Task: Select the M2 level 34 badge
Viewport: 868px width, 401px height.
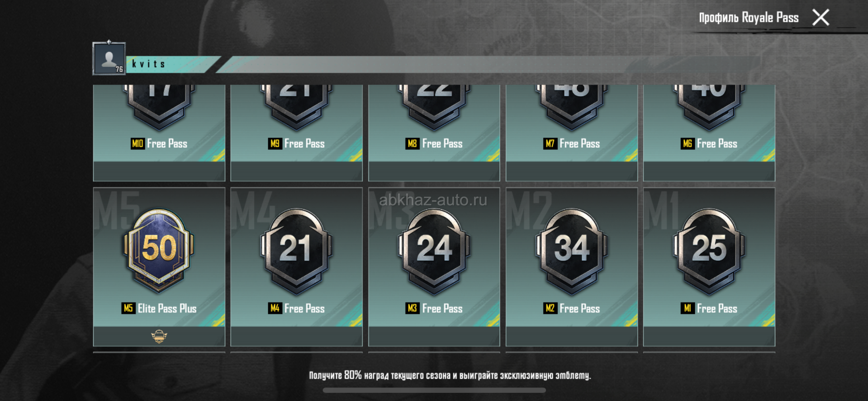Action: pos(572,251)
